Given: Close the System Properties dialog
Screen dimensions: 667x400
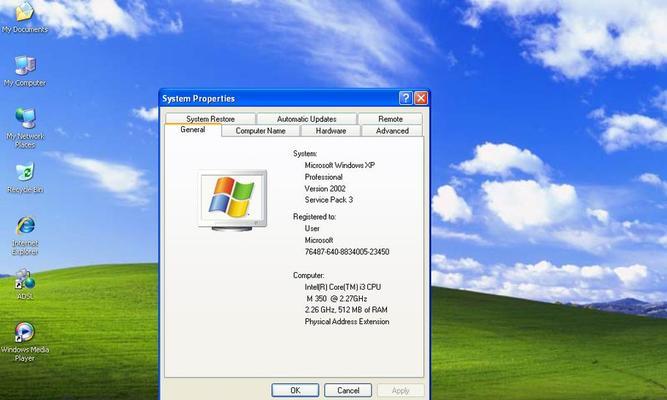Looking at the screenshot, I should coord(421,98).
